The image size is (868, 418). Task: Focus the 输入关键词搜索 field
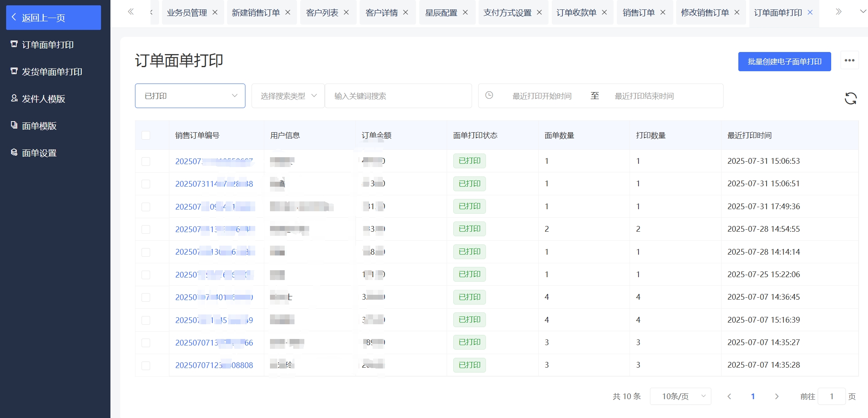(398, 96)
